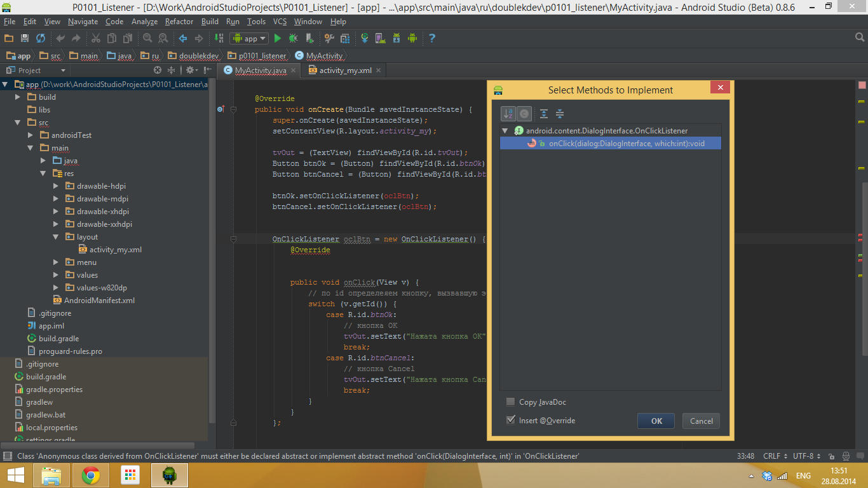This screenshot has width=868, height=488.
Task: Open the SDK Manager icon
Action: 396,38
